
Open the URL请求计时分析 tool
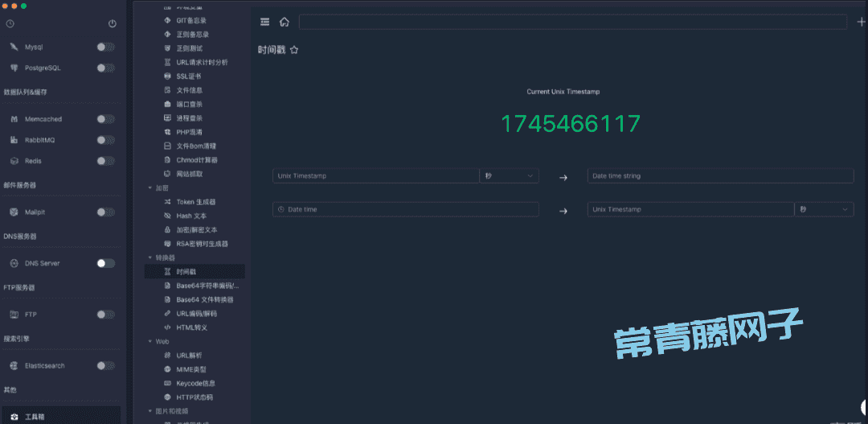(194, 62)
